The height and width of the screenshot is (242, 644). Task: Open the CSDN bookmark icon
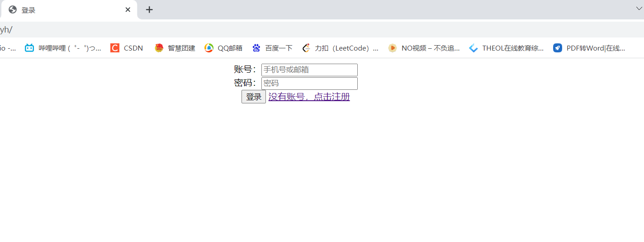point(115,48)
